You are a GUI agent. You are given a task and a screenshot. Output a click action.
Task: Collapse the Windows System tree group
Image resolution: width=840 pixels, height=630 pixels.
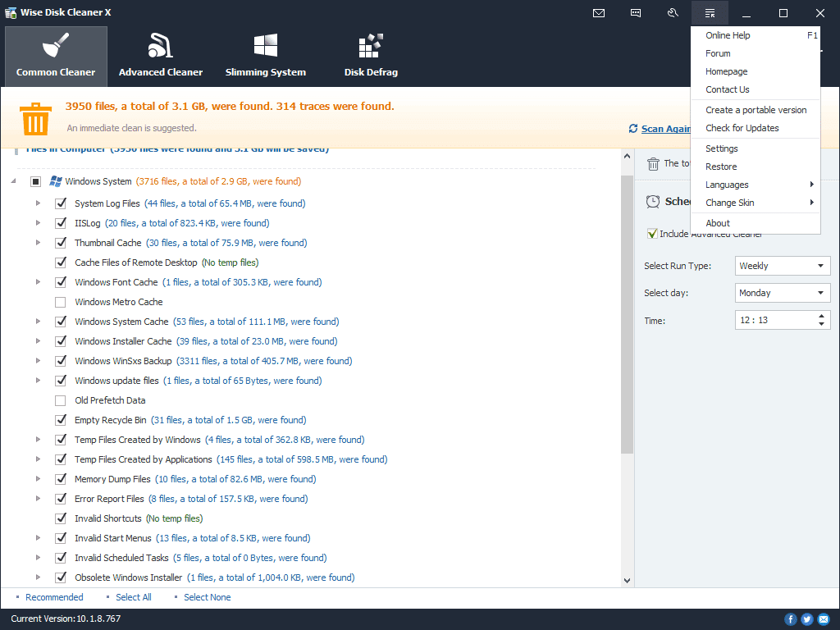(13, 181)
